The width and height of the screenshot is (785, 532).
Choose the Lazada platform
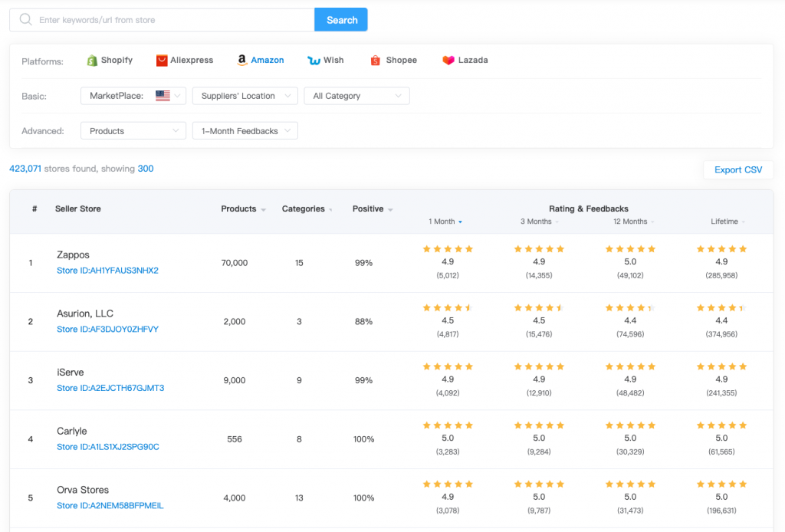pyautogui.click(x=465, y=60)
